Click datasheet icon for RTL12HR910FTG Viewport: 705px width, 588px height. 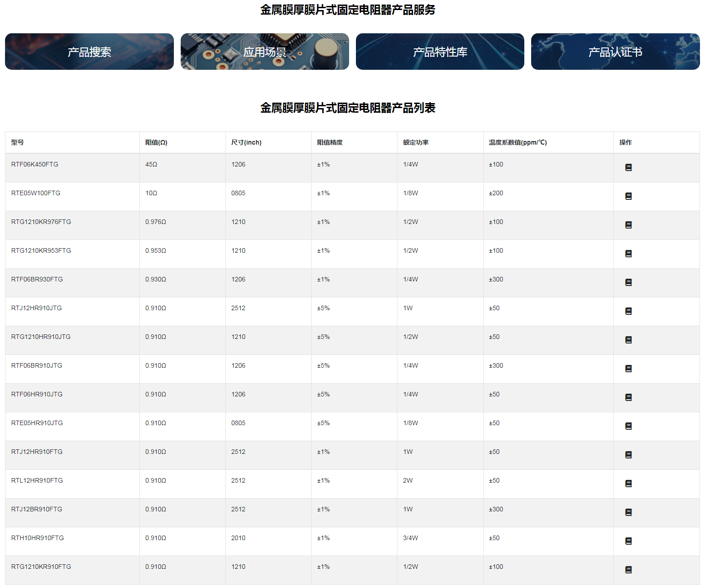click(628, 484)
